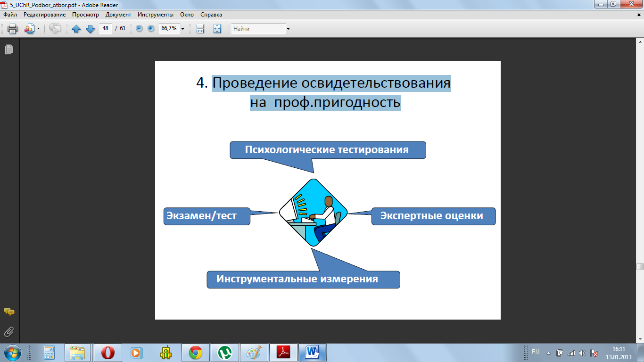This screenshot has width=644, height=362.
Task: Open the Справка menu
Action: [x=211, y=15]
